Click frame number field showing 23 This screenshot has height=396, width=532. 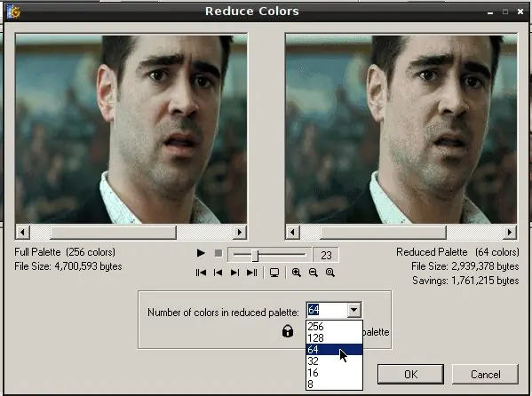click(x=326, y=255)
